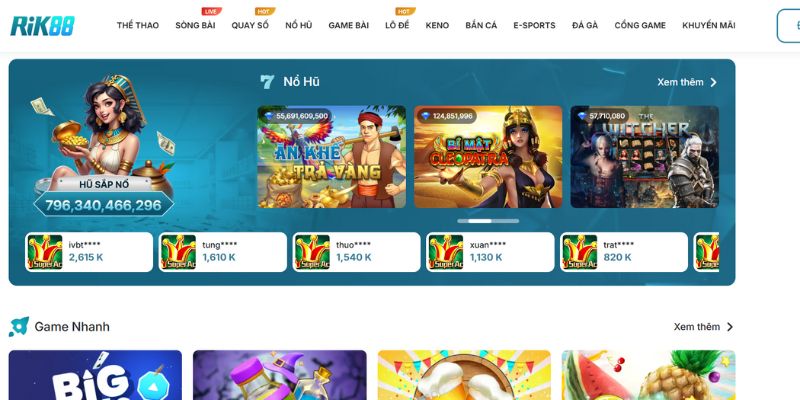800x400 pixels.
Task: Open the Thể Thao section
Action: point(138,25)
